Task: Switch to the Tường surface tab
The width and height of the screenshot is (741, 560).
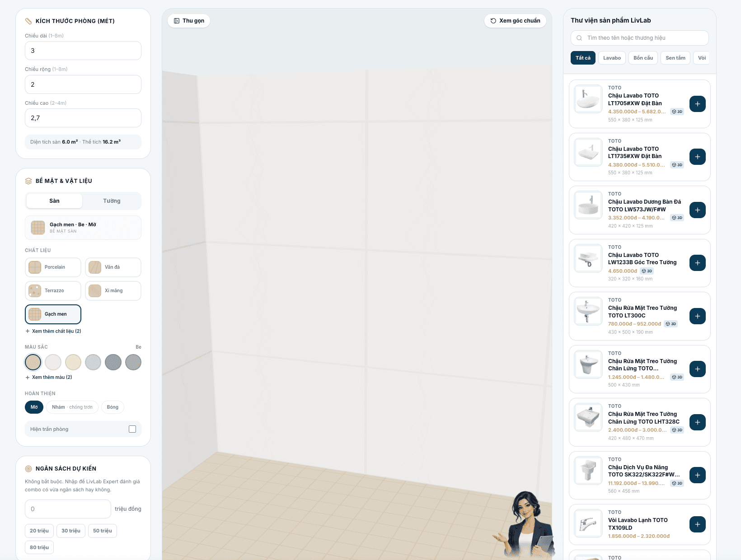Action: click(x=112, y=201)
